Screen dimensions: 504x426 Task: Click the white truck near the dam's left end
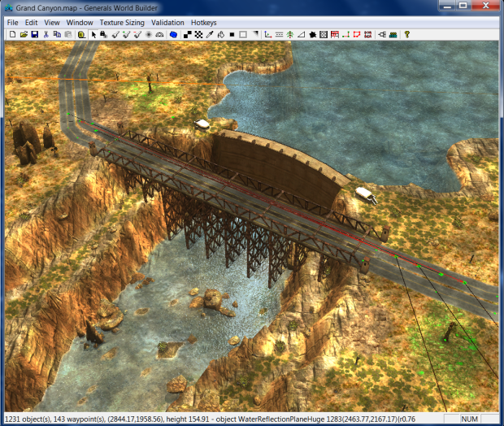[x=202, y=124]
